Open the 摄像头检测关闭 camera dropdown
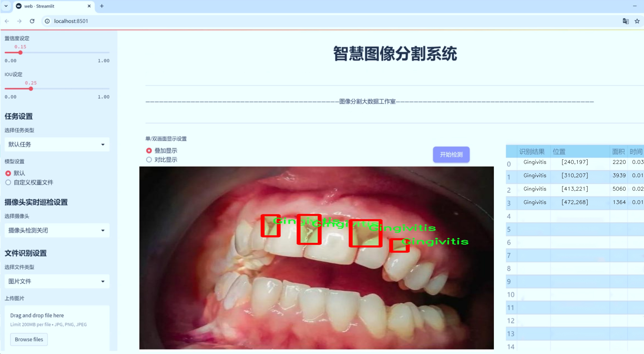Viewport: 644px width, 354px height. (57, 230)
